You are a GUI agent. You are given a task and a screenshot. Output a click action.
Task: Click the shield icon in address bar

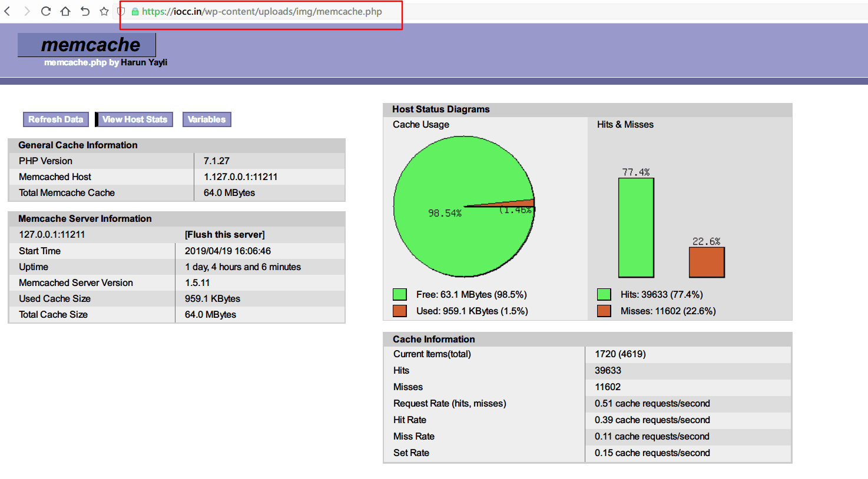[121, 11]
